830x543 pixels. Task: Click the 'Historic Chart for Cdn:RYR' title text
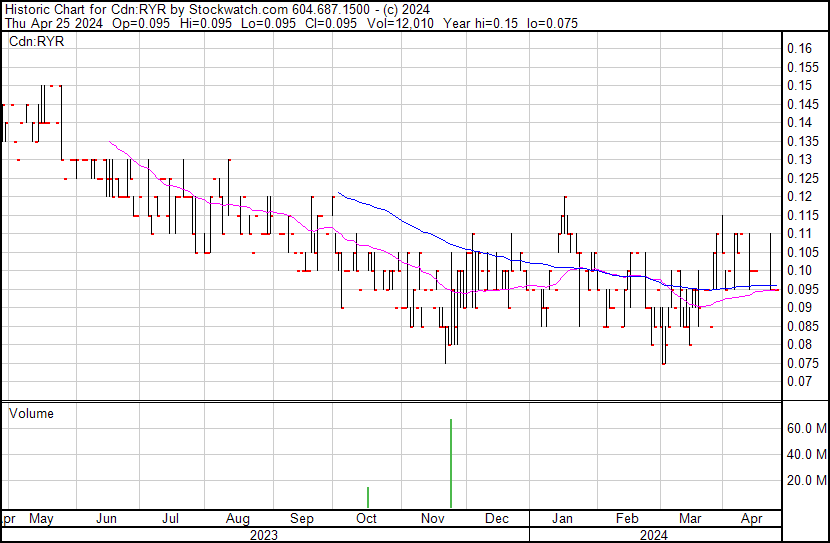pyautogui.click(x=86, y=10)
